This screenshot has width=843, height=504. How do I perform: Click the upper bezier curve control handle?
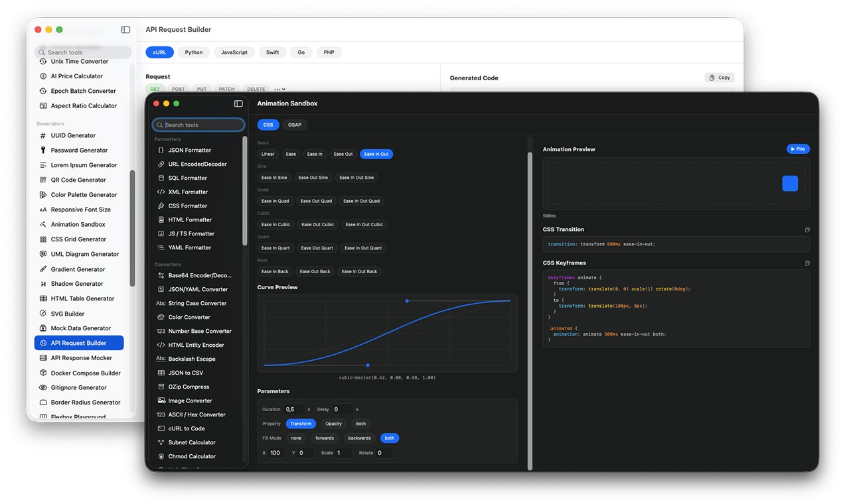tap(407, 301)
